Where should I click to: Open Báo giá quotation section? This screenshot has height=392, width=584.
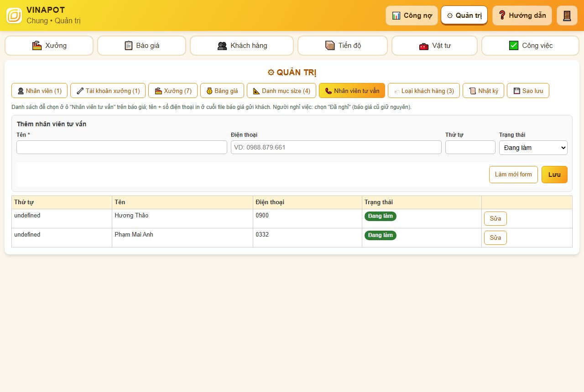click(141, 46)
